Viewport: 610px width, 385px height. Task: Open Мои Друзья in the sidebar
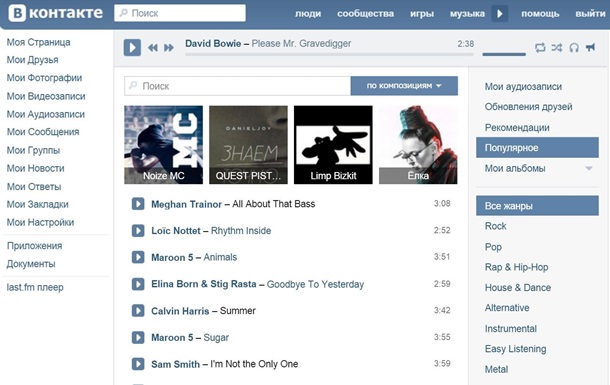(x=33, y=60)
